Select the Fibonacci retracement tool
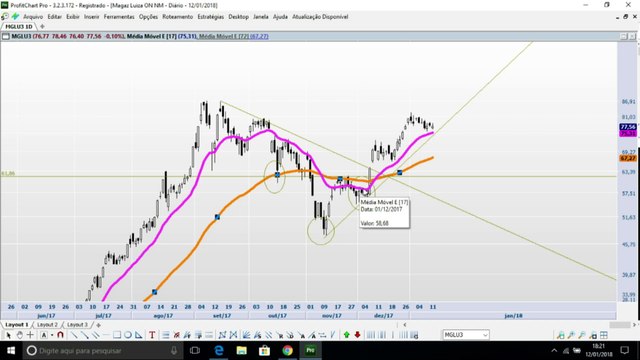 coord(165,335)
